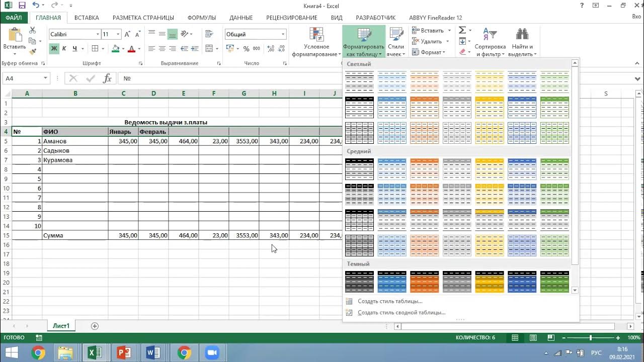Select the Лист1 sheet tab
This screenshot has width=644, height=362.
(61, 326)
